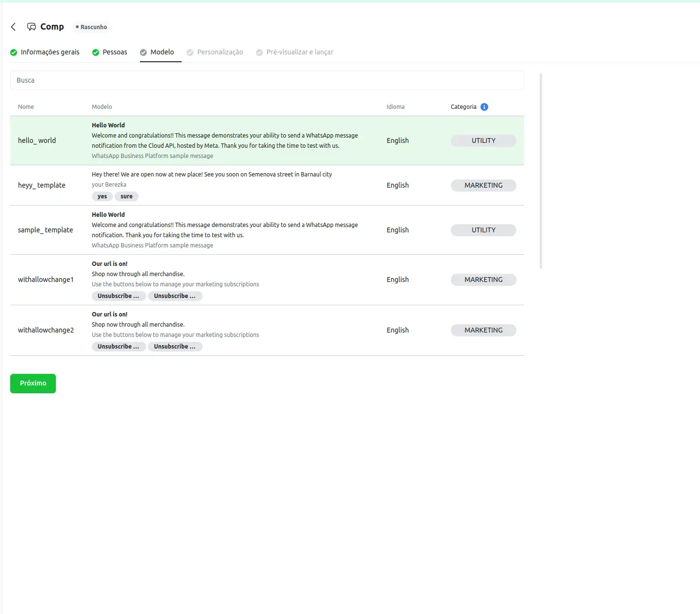Click the back arrow icon

tap(14, 27)
